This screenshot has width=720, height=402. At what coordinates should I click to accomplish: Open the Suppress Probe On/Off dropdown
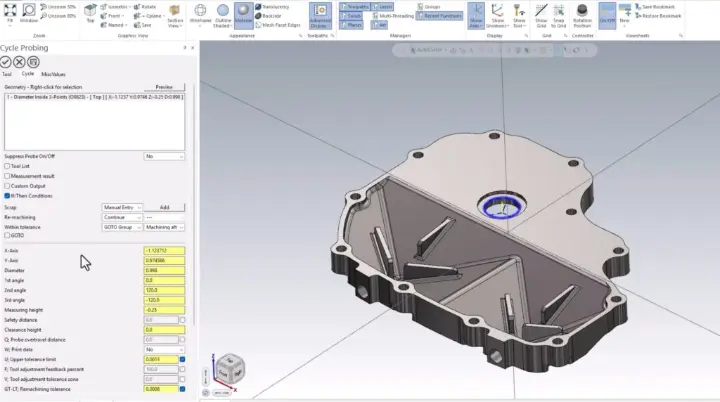[x=164, y=156]
